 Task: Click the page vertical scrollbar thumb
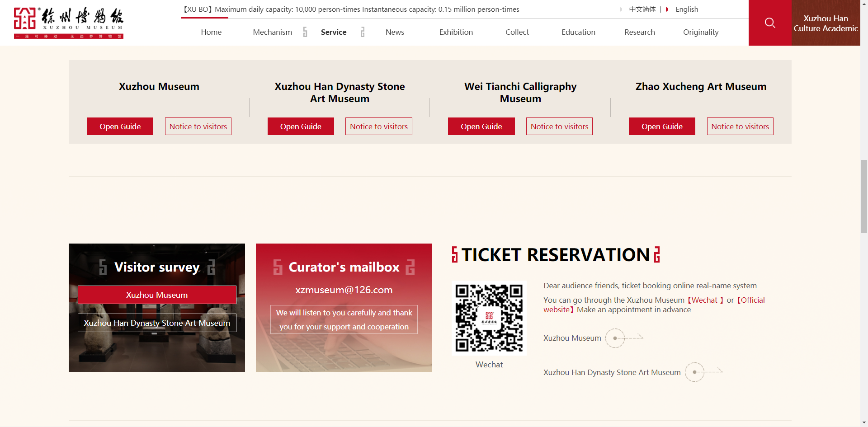[864, 197]
